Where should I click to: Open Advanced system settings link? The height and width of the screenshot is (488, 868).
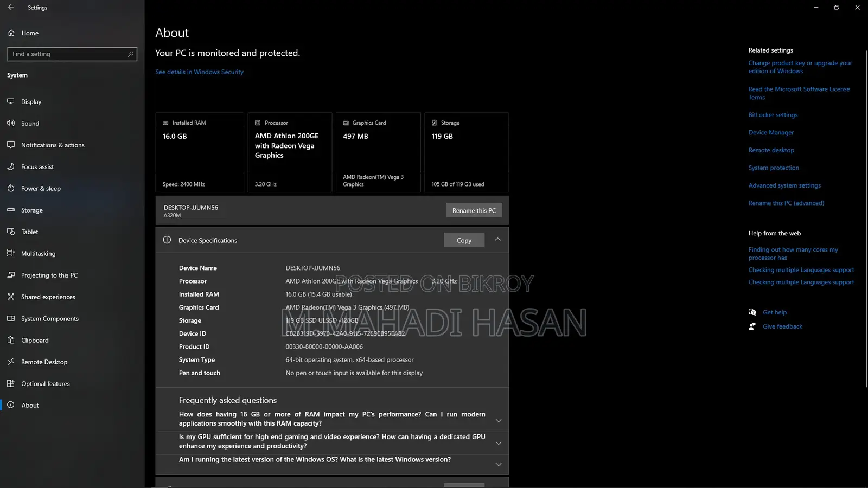[784, 185]
